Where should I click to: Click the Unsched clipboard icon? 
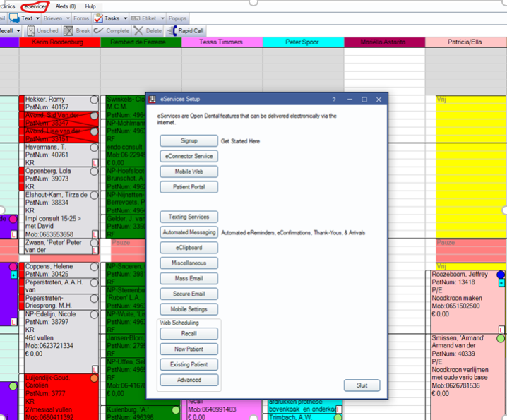31,31
